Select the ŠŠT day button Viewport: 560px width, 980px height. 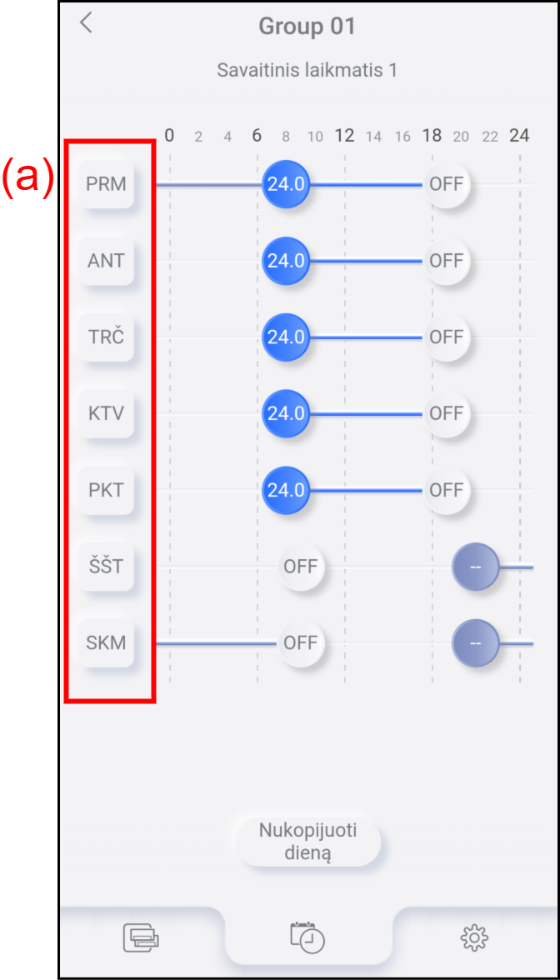pyautogui.click(x=107, y=567)
